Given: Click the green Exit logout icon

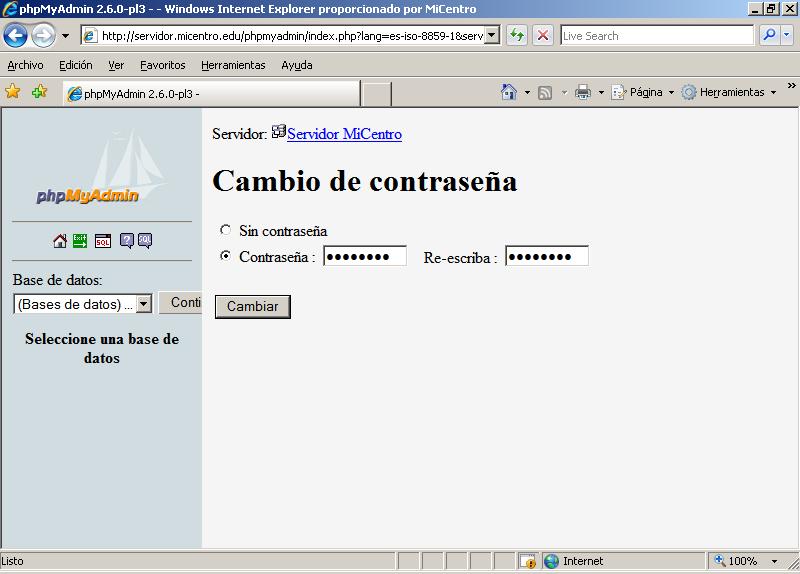Looking at the screenshot, I should pyautogui.click(x=80, y=241).
